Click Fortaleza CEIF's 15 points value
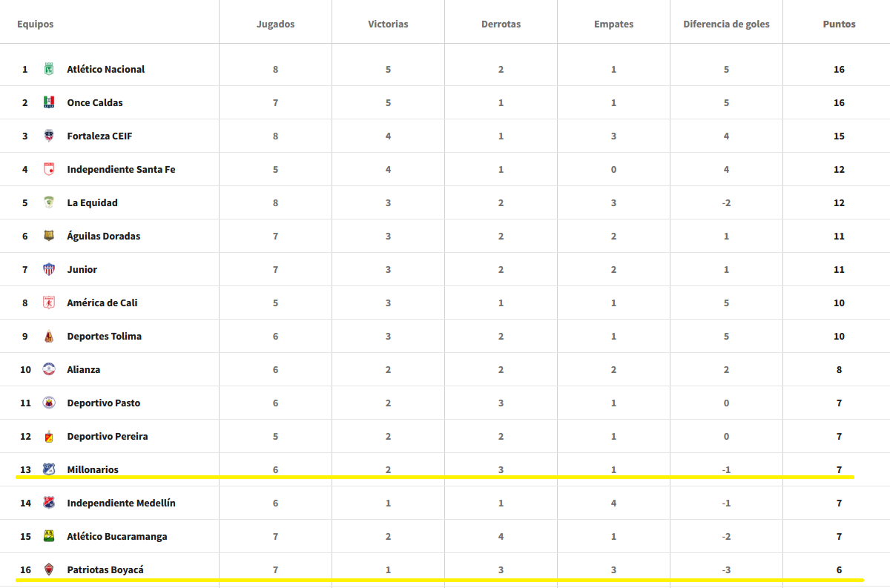 (x=839, y=136)
